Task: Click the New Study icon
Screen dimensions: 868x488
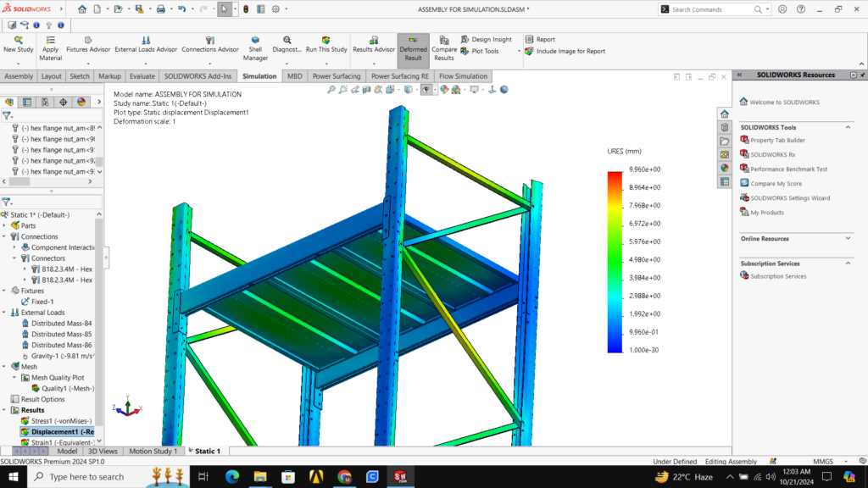Action: [18, 41]
